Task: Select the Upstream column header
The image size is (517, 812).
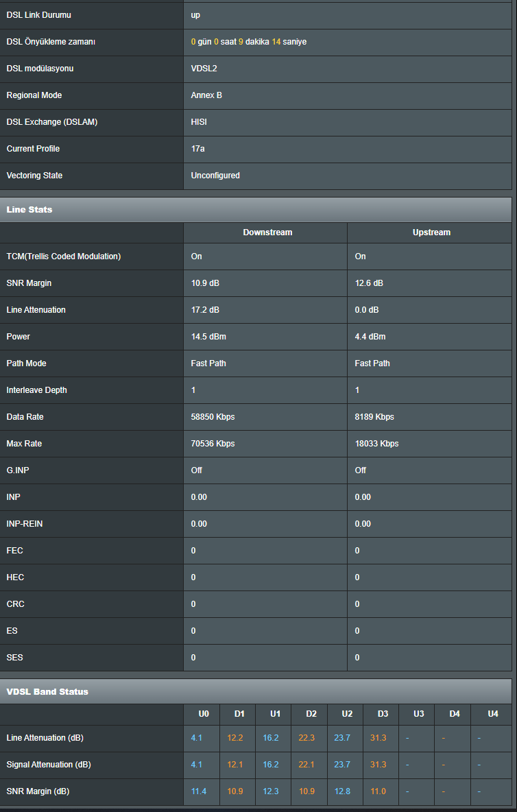Action: tap(431, 232)
